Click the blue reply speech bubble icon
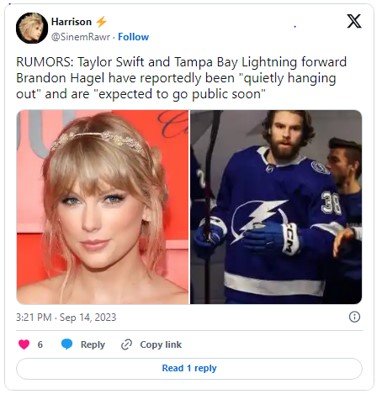Image resolution: width=382 pixels, height=394 pixels. pos(67,344)
